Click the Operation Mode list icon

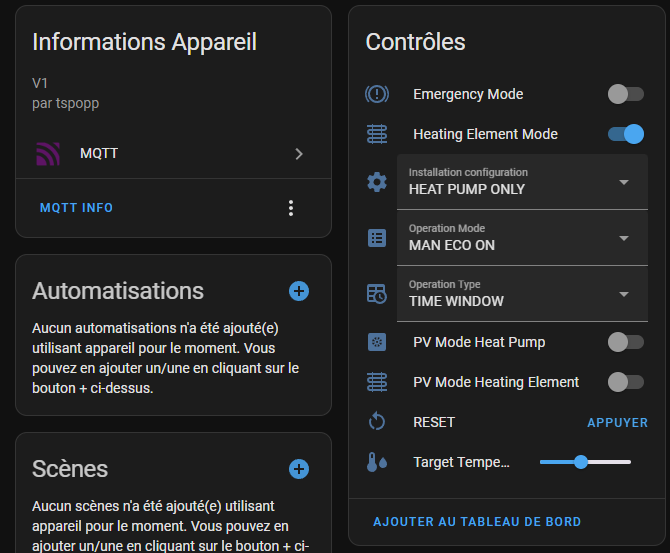click(x=377, y=238)
